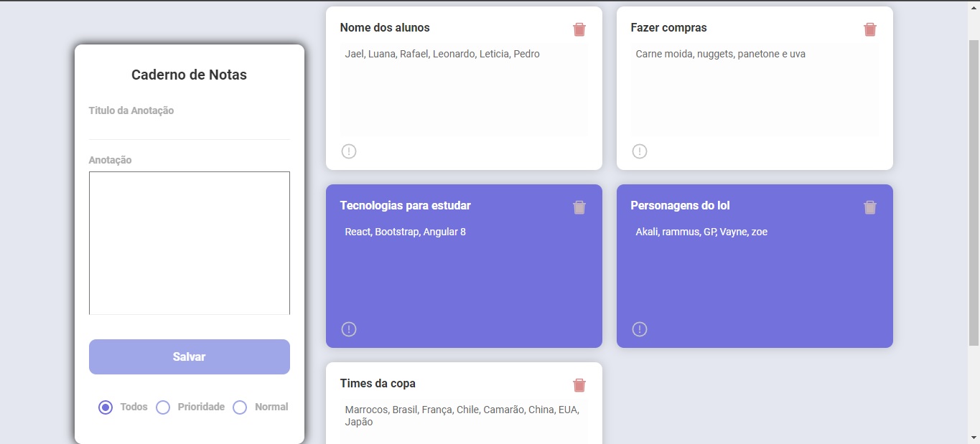Click the Salvar button
The height and width of the screenshot is (444, 980).
tap(190, 356)
